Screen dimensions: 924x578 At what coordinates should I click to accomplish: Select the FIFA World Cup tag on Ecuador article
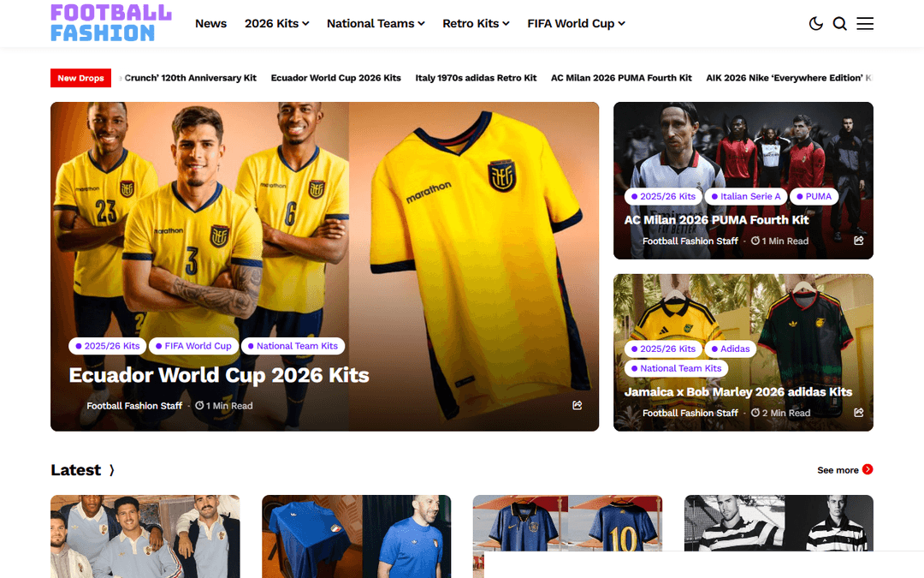coord(193,346)
